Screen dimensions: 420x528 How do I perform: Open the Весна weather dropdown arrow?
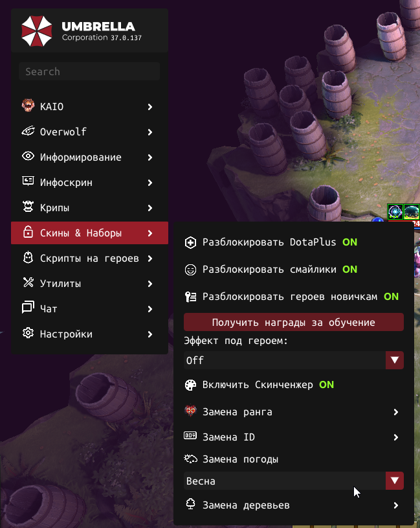[395, 481]
